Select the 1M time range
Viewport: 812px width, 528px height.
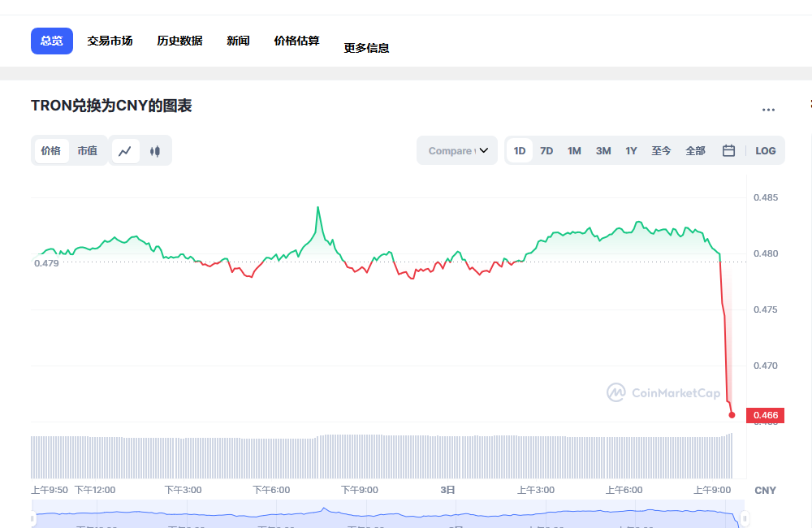pos(574,151)
